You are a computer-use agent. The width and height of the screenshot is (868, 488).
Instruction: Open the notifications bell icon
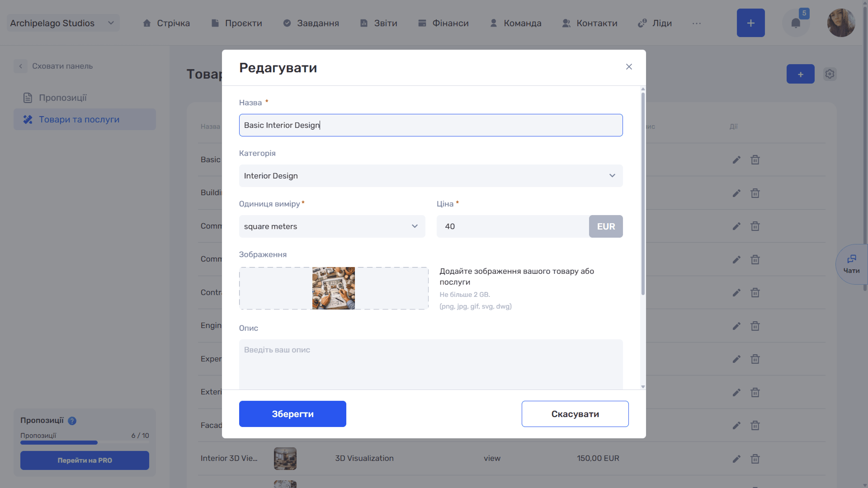point(796,23)
